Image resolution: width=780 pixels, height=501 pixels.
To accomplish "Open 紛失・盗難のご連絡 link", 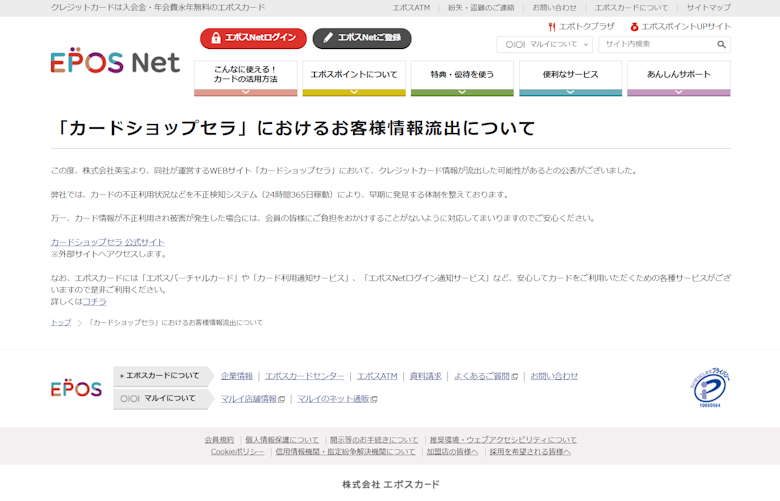I will 481,8.
